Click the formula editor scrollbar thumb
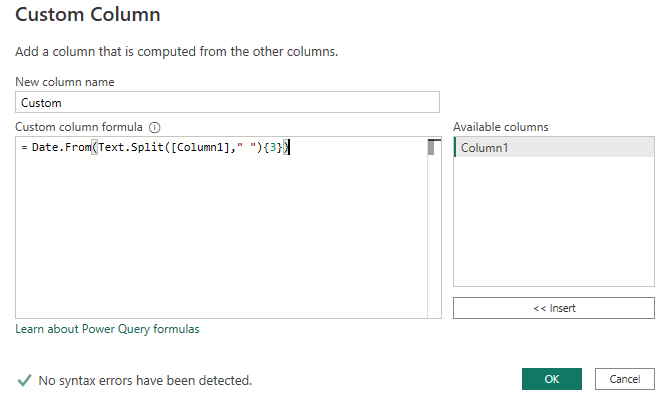The image size is (671, 416). 431,147
